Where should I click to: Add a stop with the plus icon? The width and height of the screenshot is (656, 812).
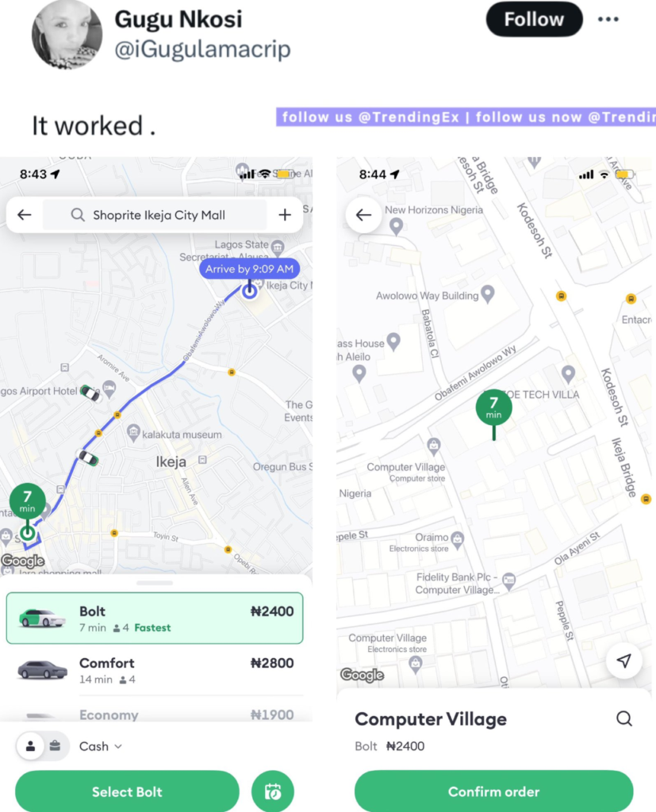pyautogui.click(x=285, y=214)
